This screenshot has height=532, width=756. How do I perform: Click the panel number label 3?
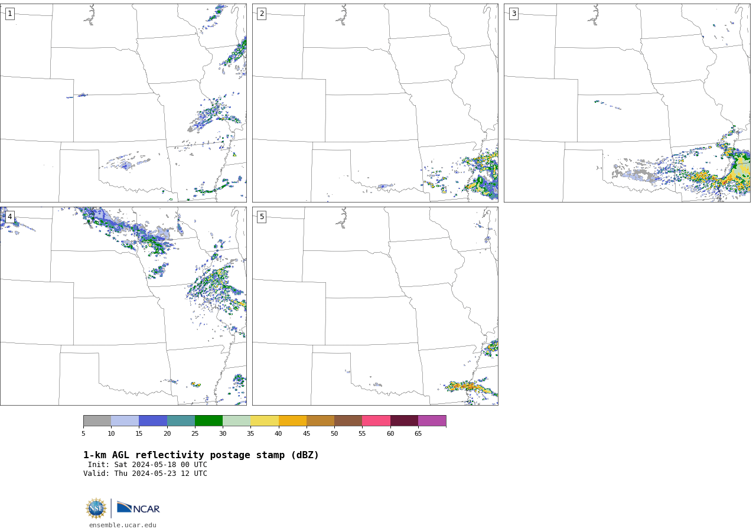coord(513,14)
